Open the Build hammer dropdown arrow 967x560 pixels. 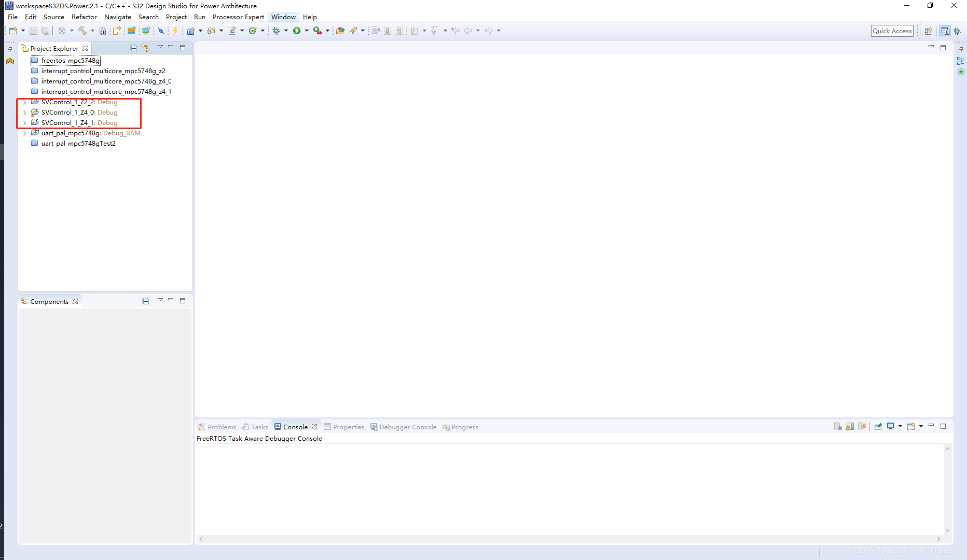click(92, 31)
